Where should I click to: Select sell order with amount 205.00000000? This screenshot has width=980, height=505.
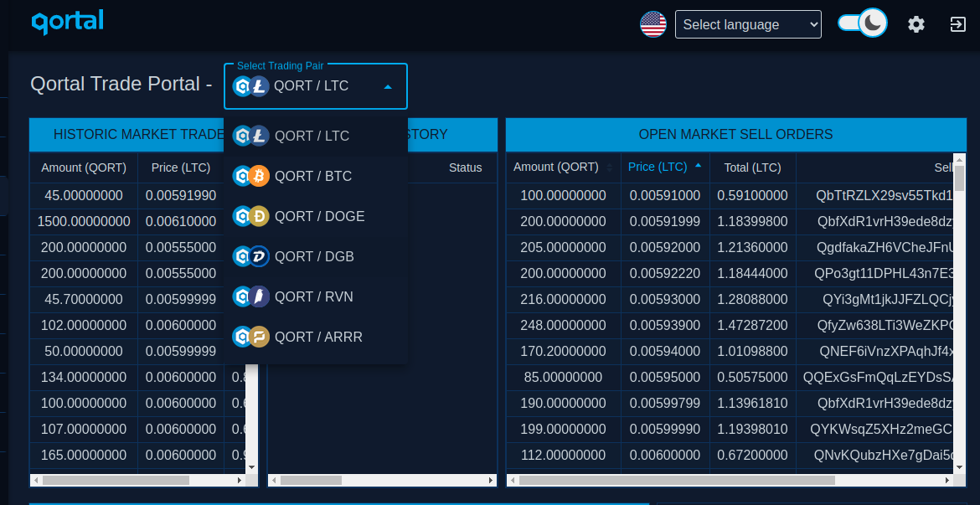point(730,248)
